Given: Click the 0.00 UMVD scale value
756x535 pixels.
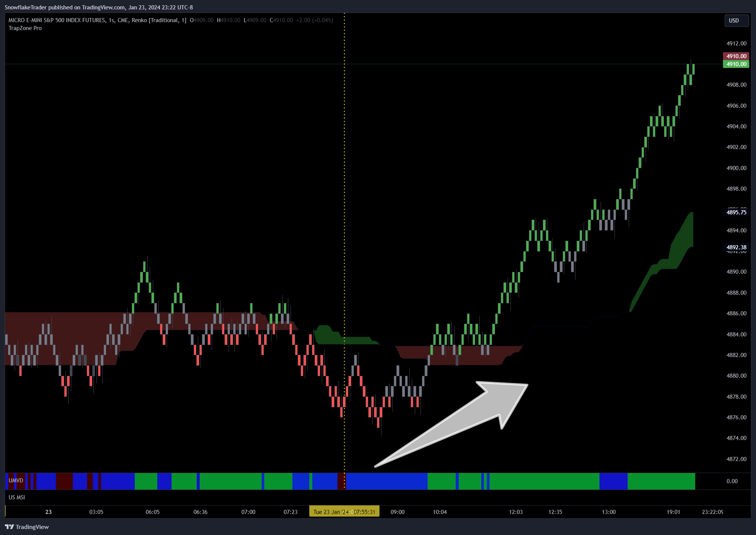Looking at the screenshot, I should pos(732,481).
